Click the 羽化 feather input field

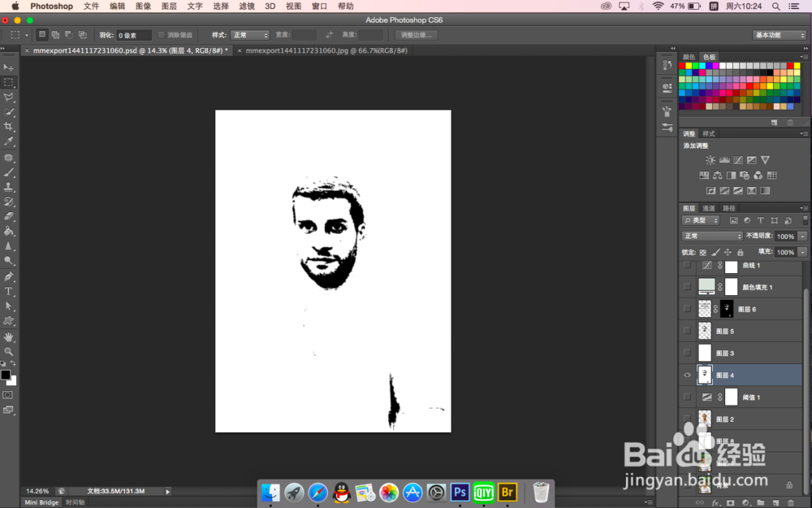click(134, 35)
